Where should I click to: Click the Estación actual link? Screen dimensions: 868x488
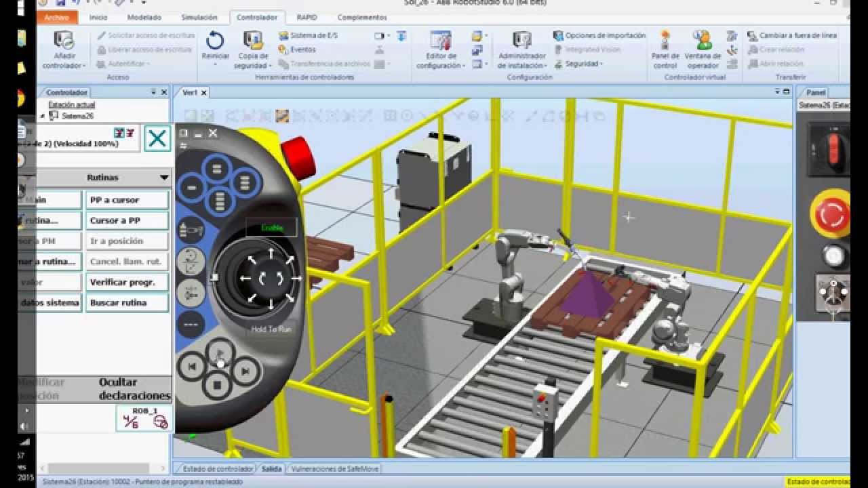(x=71, y=105)
